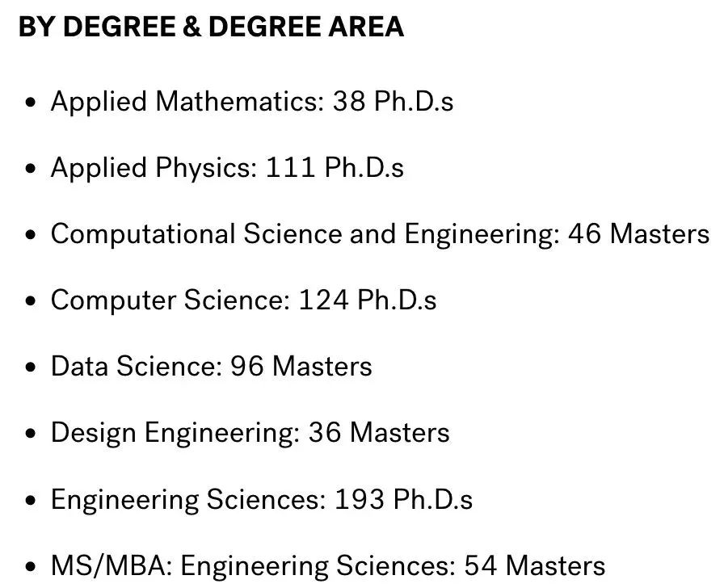Click the 36 Masters count
The height and width of the screenshot is (588, 724).
[x=379, y=433]
